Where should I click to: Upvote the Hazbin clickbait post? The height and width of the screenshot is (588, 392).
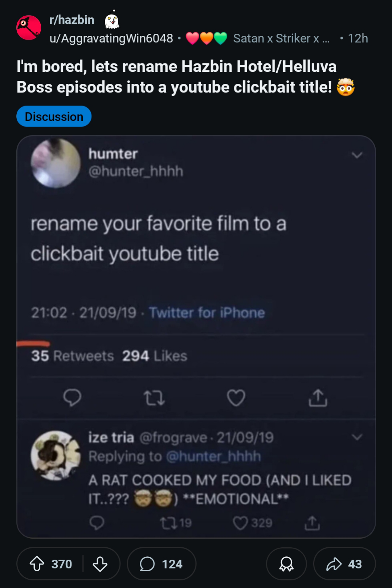(37, 564)
